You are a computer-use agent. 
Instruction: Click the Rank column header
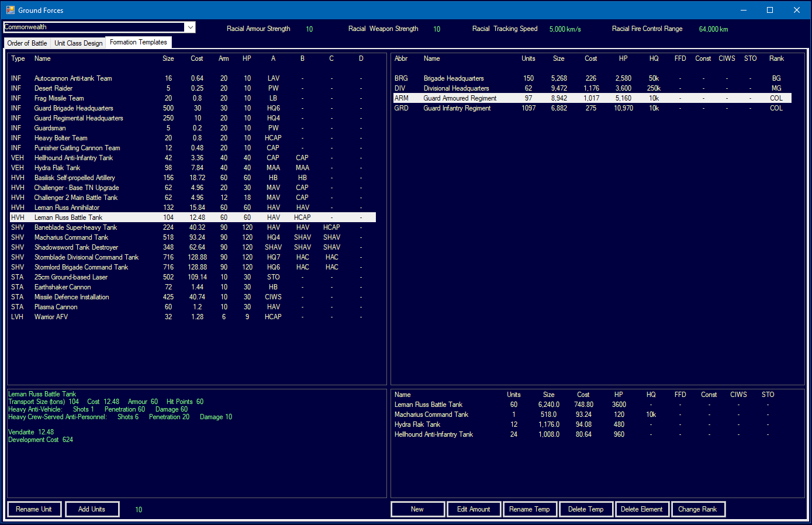pyautogui.click(x=776, y=58)
